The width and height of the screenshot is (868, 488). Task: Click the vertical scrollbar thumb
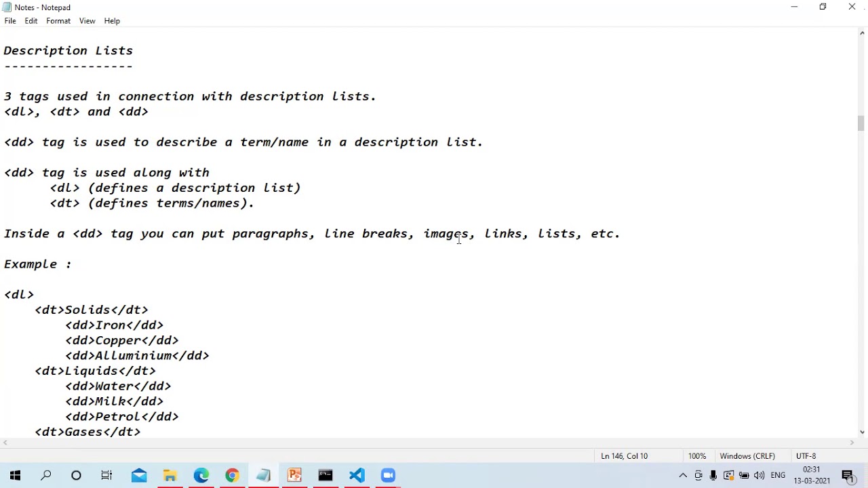pyautogui.click(x=862, y=123)
